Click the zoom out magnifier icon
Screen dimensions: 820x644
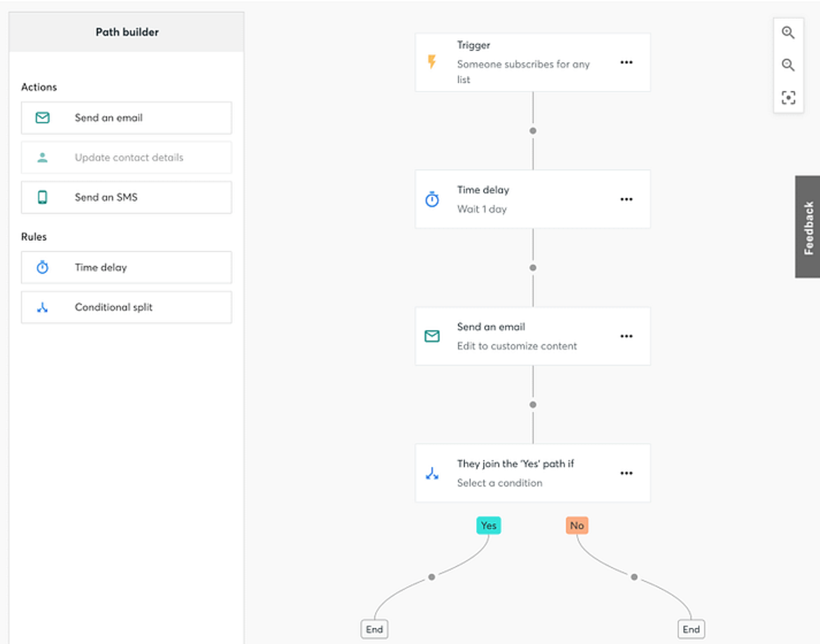[788, 65]
